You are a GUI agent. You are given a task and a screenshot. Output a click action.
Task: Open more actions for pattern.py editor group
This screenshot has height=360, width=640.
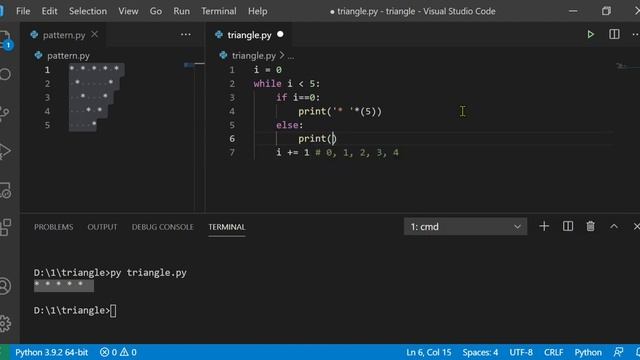tap(186, 35)
